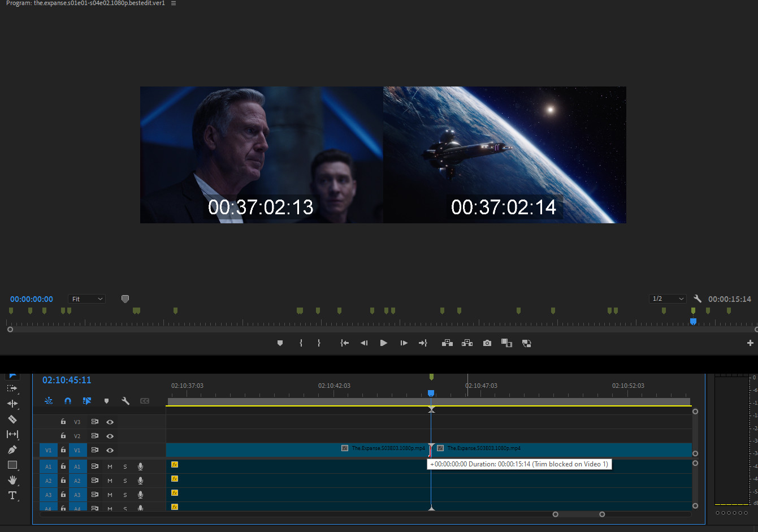The image size is (758, 532).
Task: Open the 1/2 playback resolution dropdown
Action: click(x=668, y=299)
